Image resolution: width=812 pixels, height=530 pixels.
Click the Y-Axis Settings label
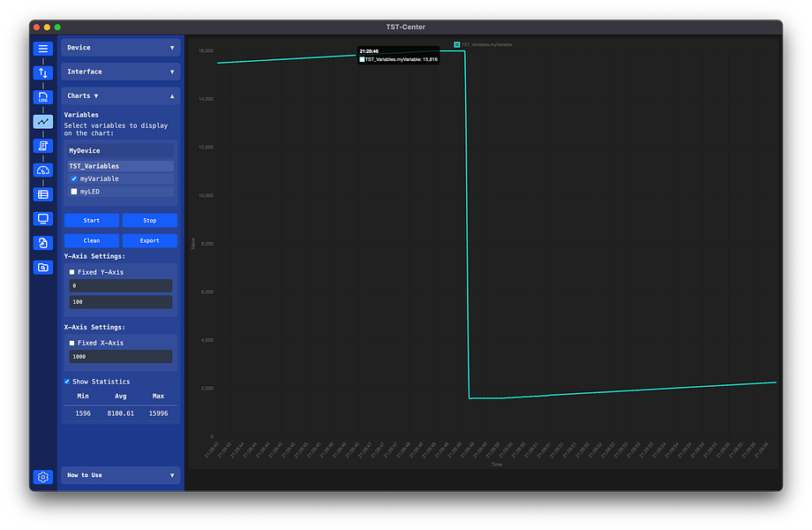pyautogui.click(x=94, y=256)
